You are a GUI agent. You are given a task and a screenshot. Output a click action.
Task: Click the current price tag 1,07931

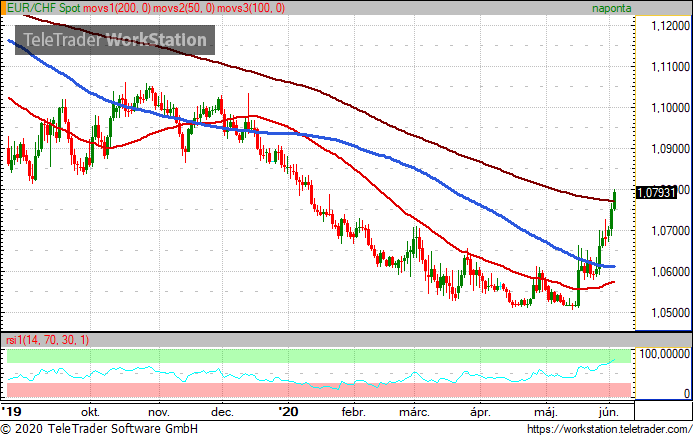click(x=656, y=192)
